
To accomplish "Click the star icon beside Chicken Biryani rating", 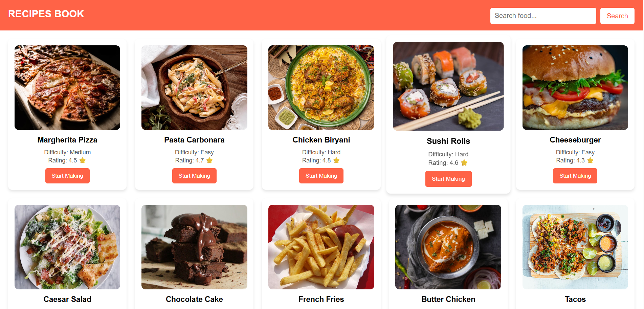I will coord(336,160).
